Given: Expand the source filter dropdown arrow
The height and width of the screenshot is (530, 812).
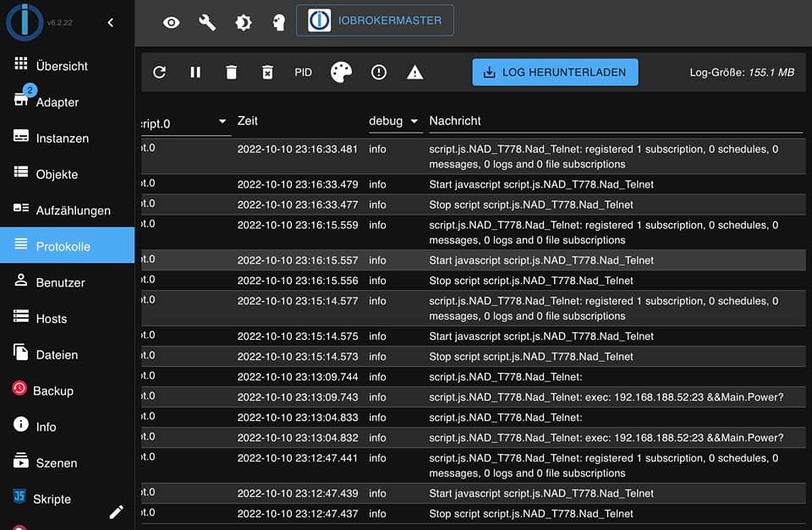Looking at the screenshot, I should pos(222,121).
